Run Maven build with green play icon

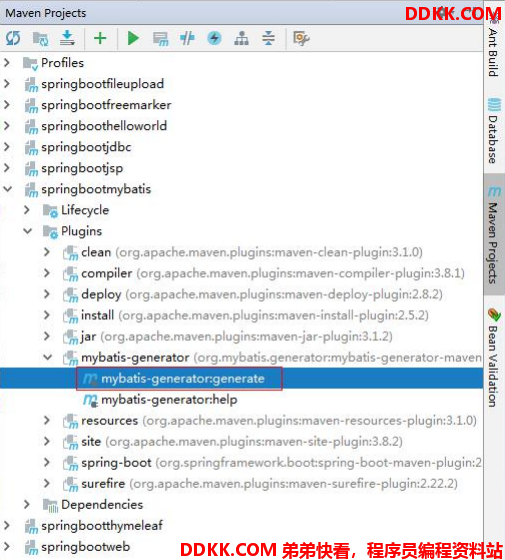coord(133,38)
